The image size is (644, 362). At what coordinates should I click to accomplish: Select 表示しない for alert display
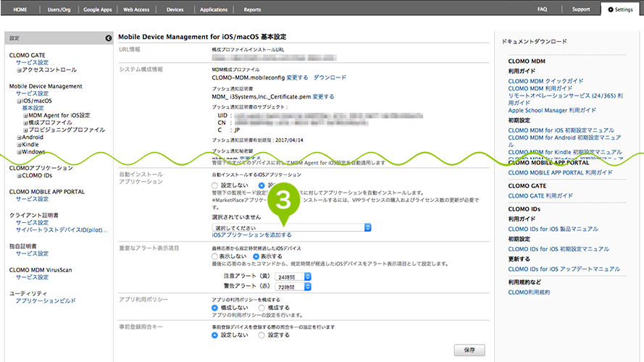pyautogui.click(x=214, y=256)
